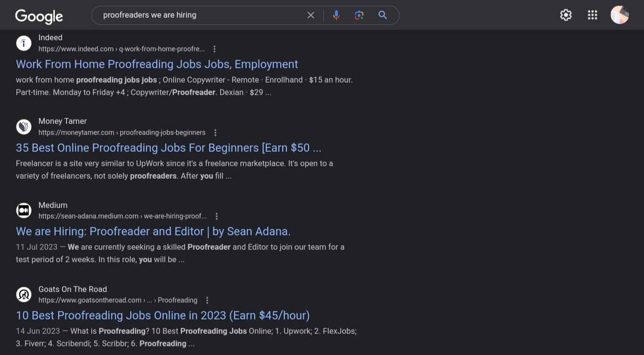The image size is (644, 355).
Task: Clear the search query text
Action: tap(311, 15)
